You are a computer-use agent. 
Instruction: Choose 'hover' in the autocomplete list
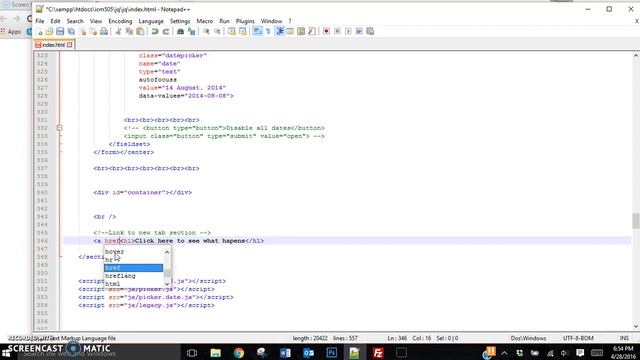133,252
